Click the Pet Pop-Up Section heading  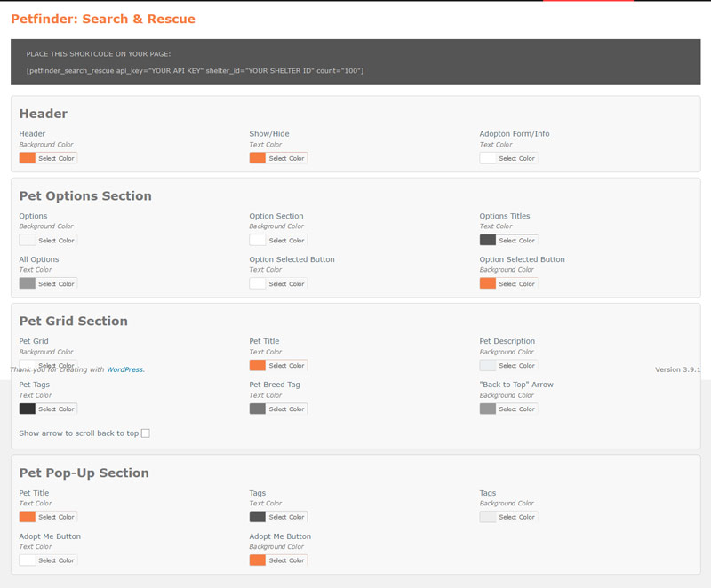point(84,473)
